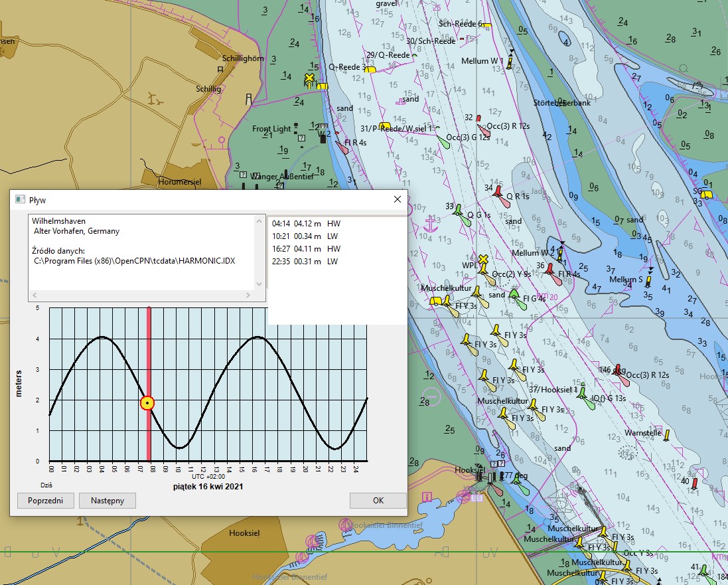The height and width of the screenshot is (585, 728).
Task: Click the station info scroll-down arrow
Action: click(x=259, y=284)
